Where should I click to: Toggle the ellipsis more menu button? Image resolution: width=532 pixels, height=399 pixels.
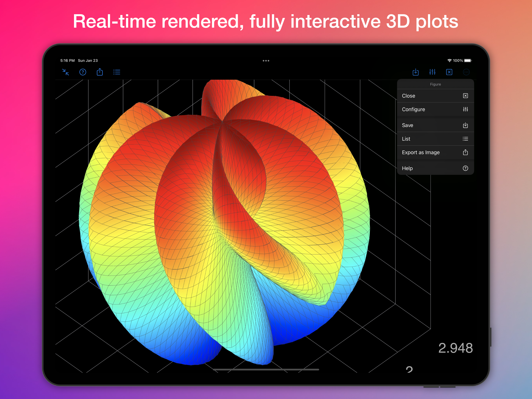466,72
